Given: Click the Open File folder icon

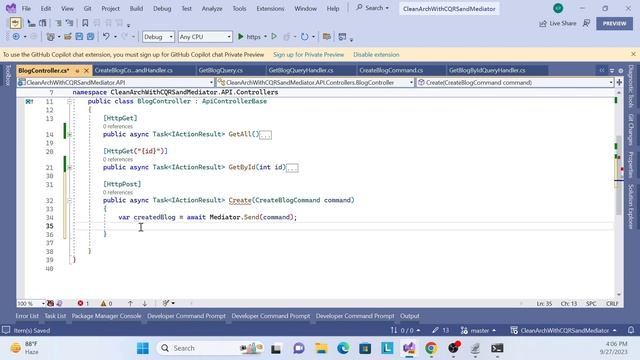Looking at the screenshot, I should point(68,37).
